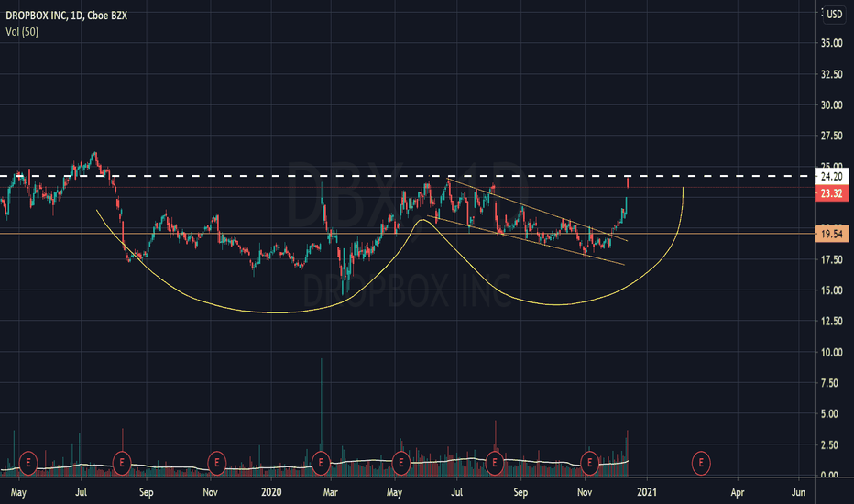854x504 pixels.
Task: Select the orange 19.54 price label
Action: click(831, 235)
